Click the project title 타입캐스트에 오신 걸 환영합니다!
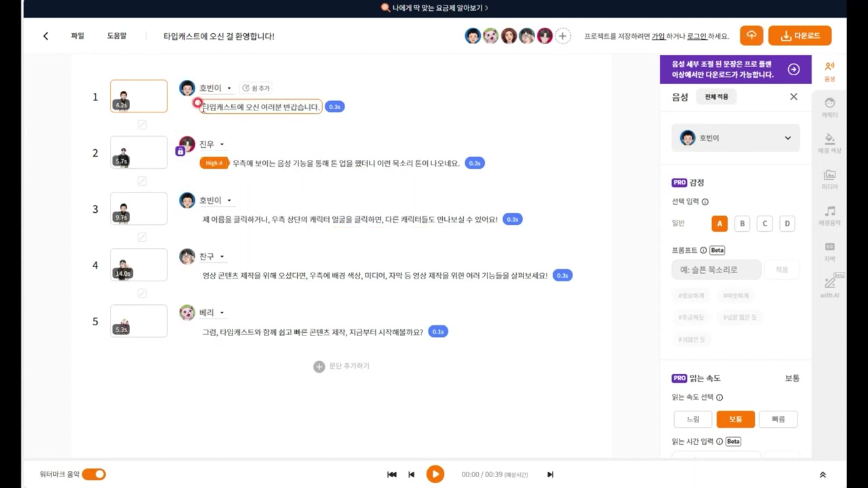Screen dimensions: 868x488 click(219, 36)
